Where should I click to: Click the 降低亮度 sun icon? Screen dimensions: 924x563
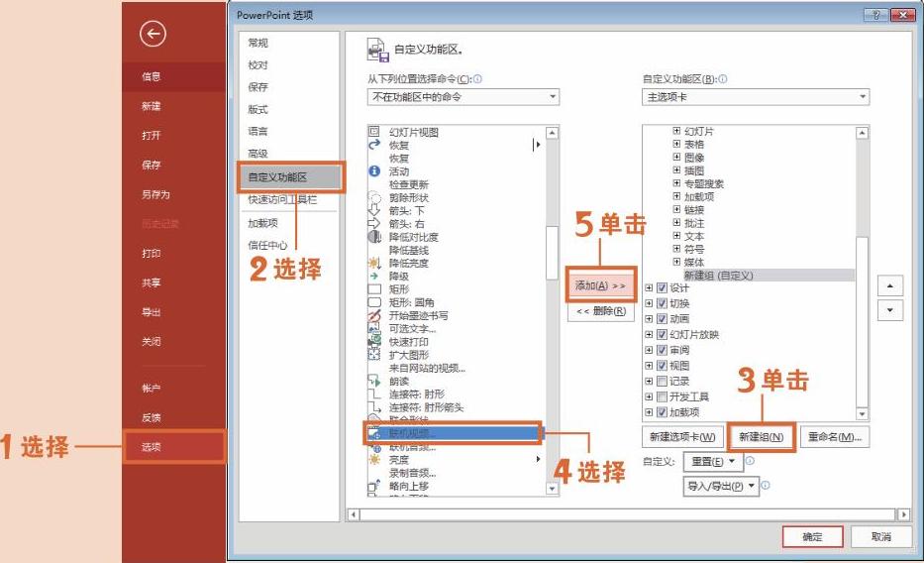pos(374,263)
